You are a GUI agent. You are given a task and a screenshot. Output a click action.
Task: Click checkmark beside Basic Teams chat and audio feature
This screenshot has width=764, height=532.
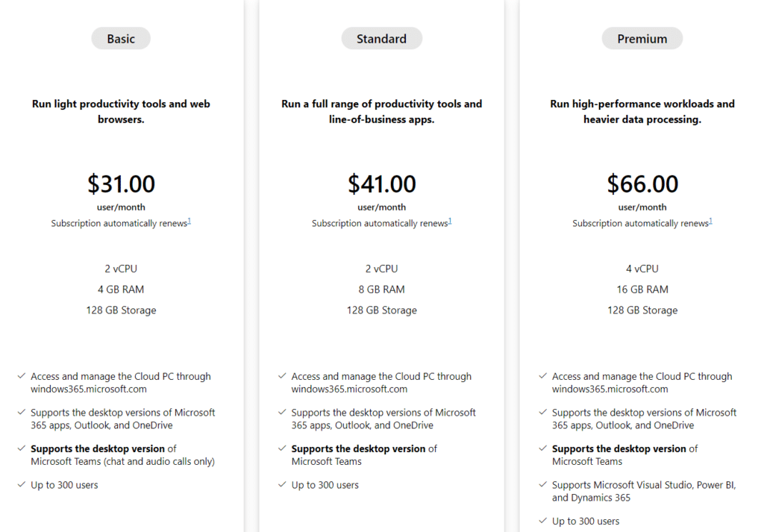click(22, 448)
